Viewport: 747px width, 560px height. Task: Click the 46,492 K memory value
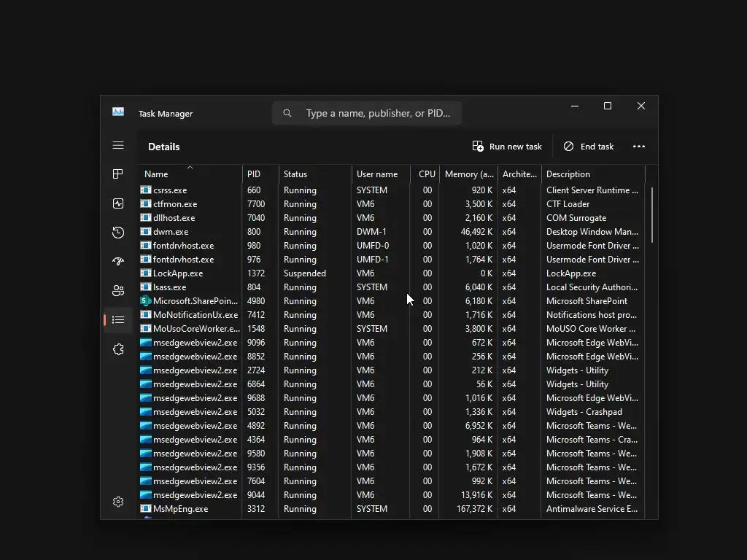pyautogui.click(x=477, y=231)
